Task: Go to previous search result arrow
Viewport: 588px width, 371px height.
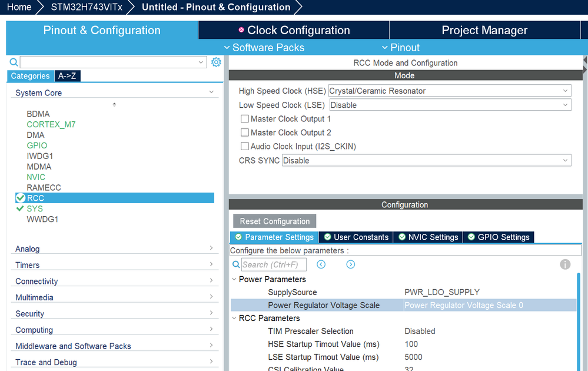Action: point(321,264)
